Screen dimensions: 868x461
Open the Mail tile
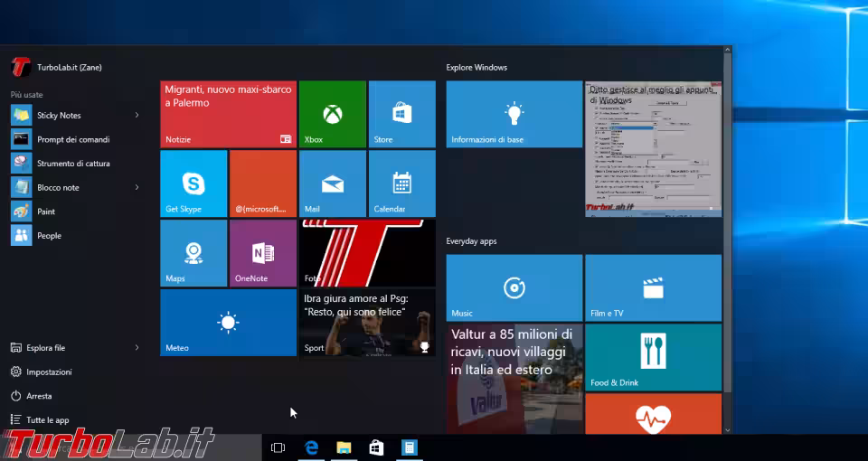333,183
